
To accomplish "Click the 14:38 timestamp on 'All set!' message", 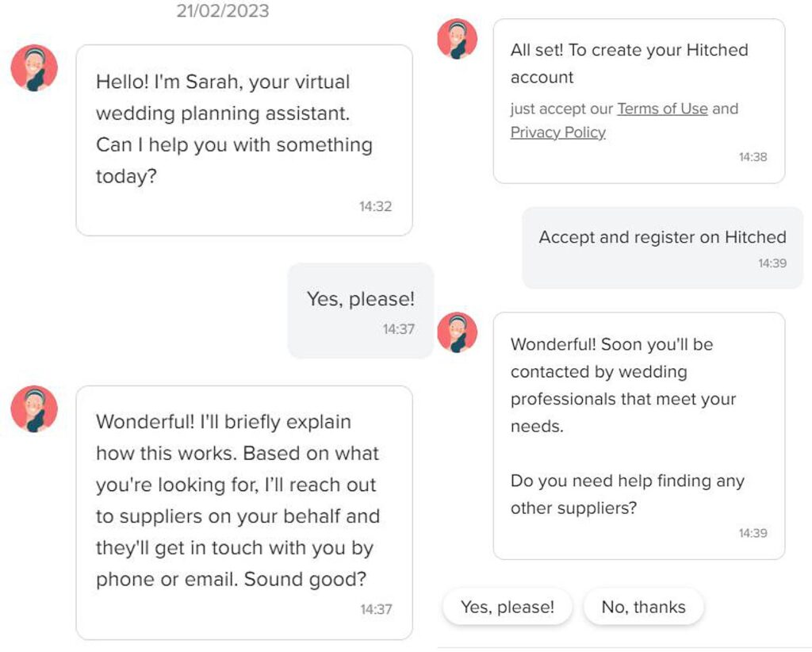I will 753,157.
